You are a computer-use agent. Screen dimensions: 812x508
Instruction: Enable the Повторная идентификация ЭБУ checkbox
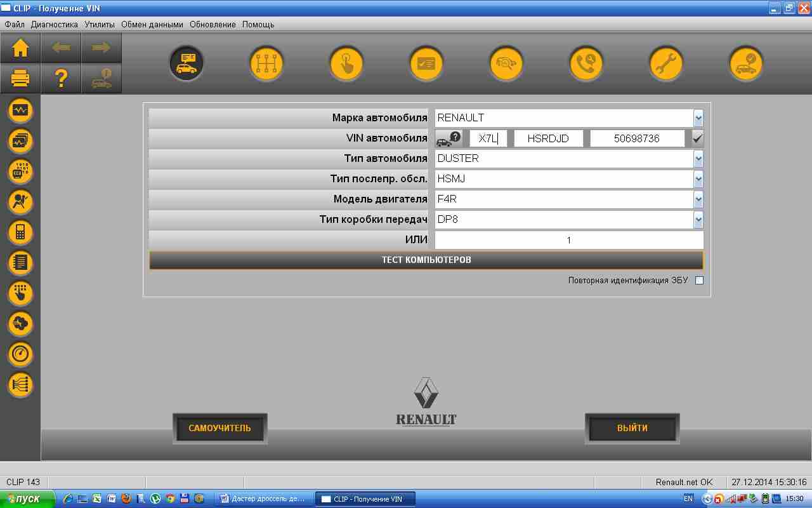[x=699, y=281]
